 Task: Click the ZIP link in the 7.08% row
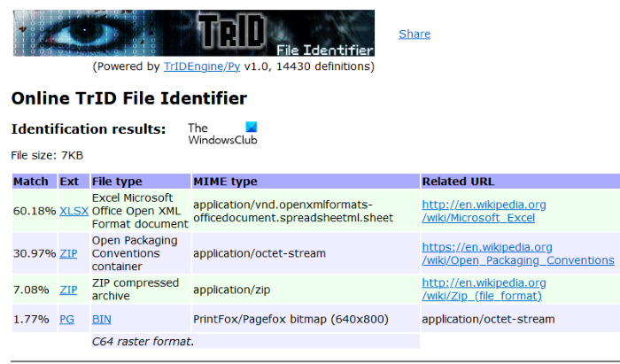point(68,289)
